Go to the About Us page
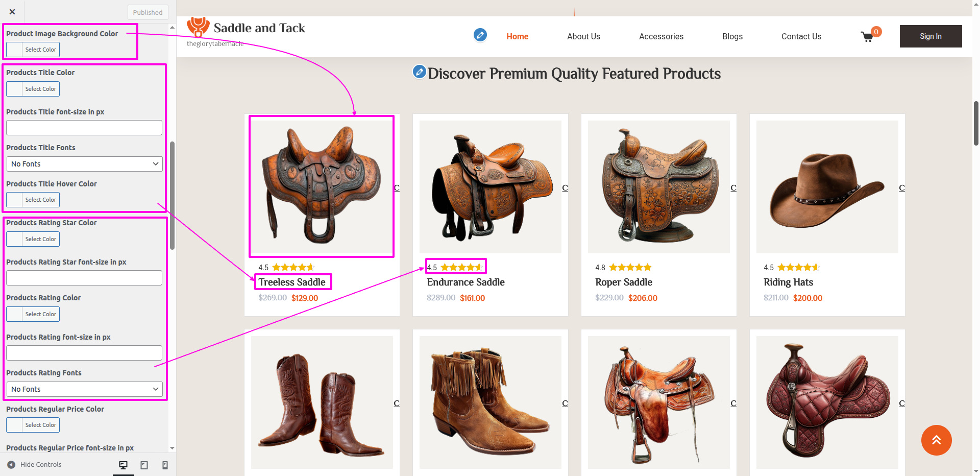980x476 pixels. (583, 37)
